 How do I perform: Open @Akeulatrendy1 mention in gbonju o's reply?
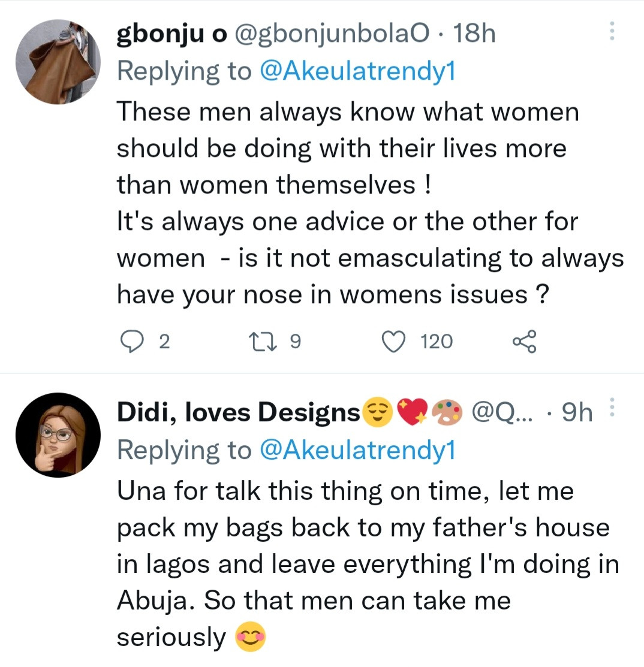coord(357,71)
